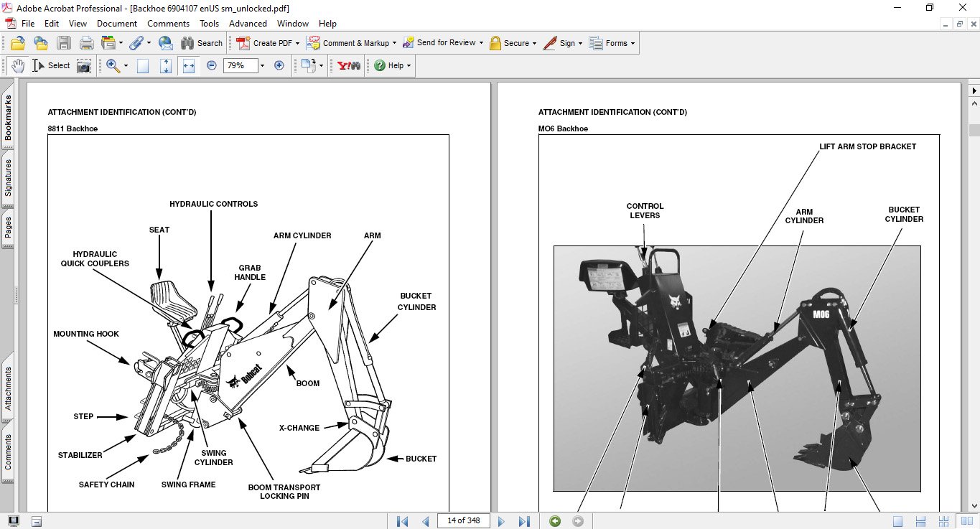This screenshot has width=980, height=529.
Task: Open the Signatures side tab
Action: tap(8, 178)
